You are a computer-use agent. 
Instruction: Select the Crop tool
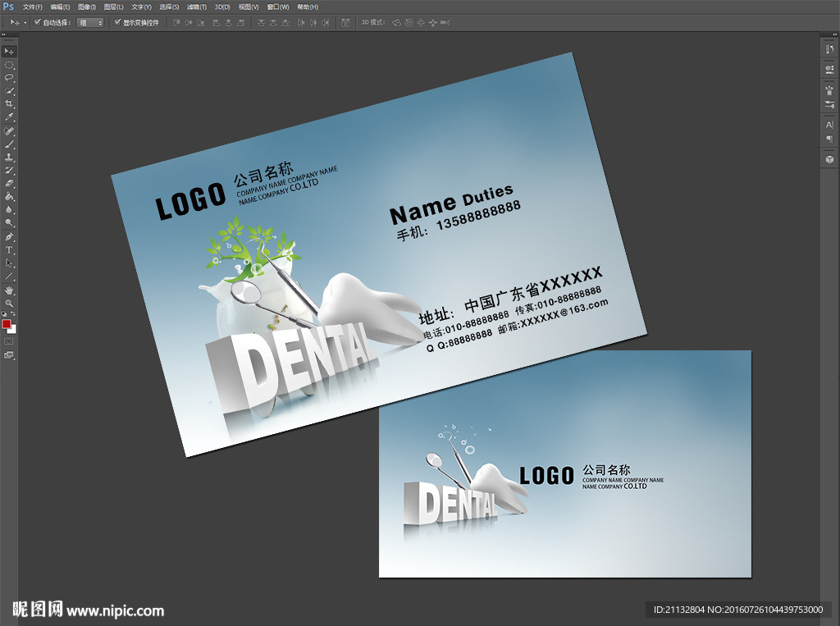point(9,104)
